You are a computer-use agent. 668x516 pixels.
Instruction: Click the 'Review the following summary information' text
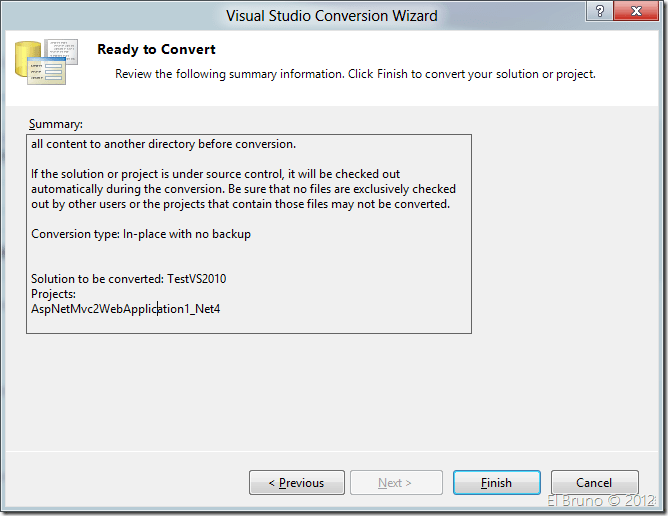coord(355,74)
